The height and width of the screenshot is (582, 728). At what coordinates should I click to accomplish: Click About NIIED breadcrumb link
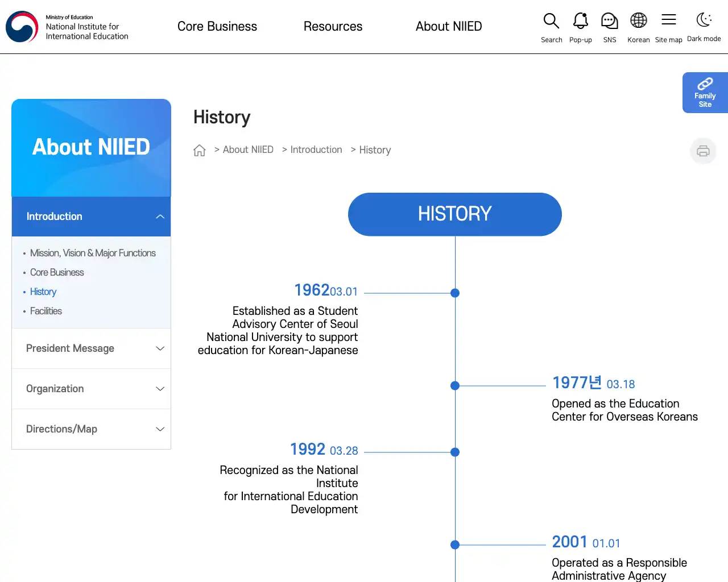click(x=248, y=149)
